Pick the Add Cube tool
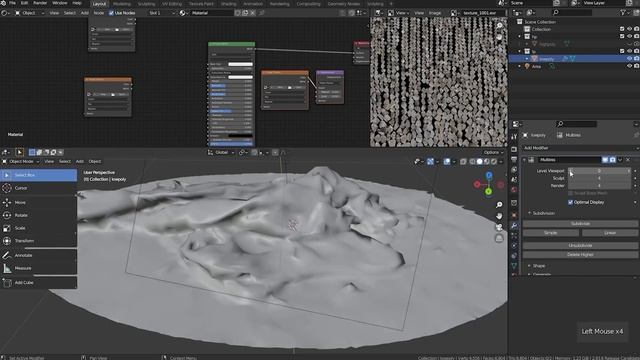Viewport: 640px width, 360px height. 38,282
